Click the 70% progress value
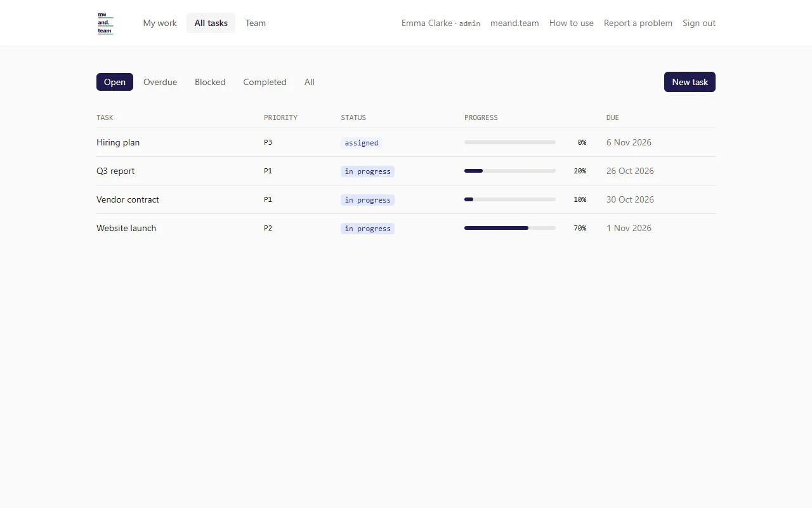This screenshot has height=508, width=812. tap(580, 228)
